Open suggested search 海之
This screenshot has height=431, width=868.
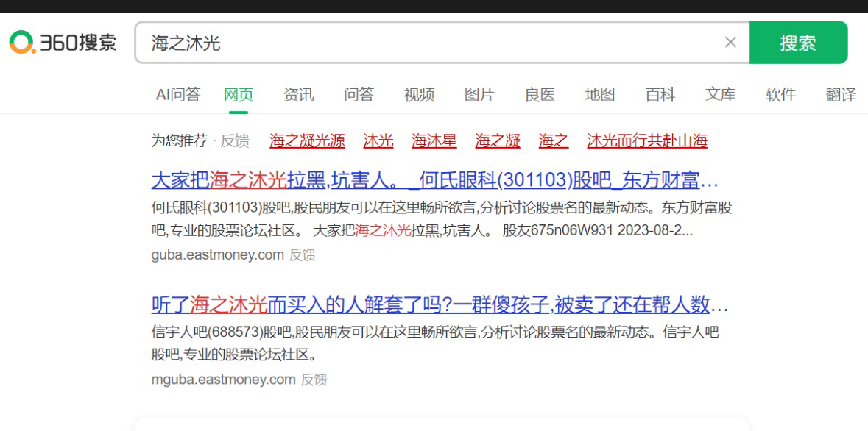pyautogui.click(x=554, y=140)
